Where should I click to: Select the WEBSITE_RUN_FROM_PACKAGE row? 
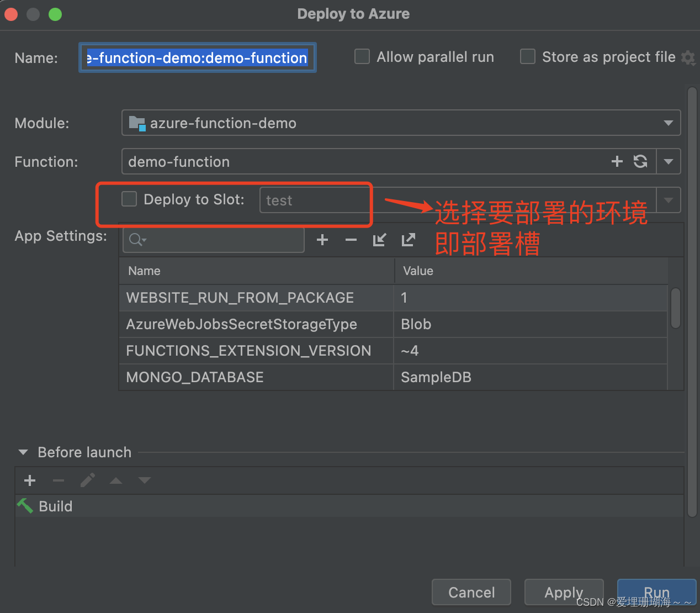point(393,298)
